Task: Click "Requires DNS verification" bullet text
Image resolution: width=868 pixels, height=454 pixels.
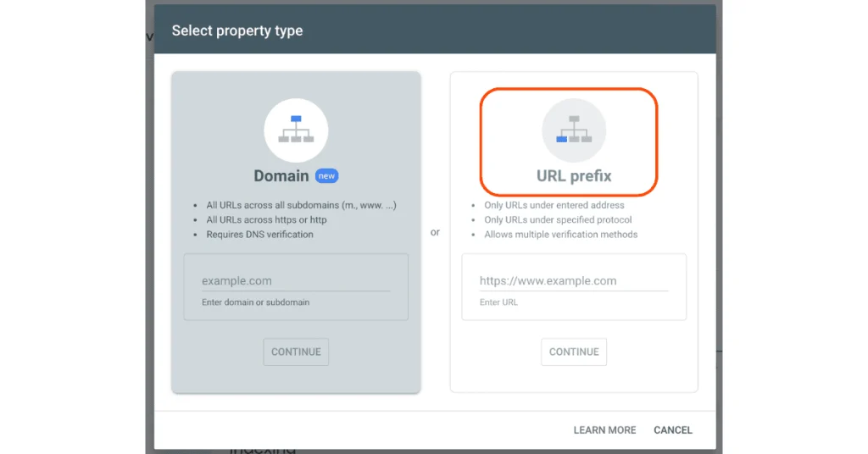Action: pyautogui.click(x=259, y=235)
